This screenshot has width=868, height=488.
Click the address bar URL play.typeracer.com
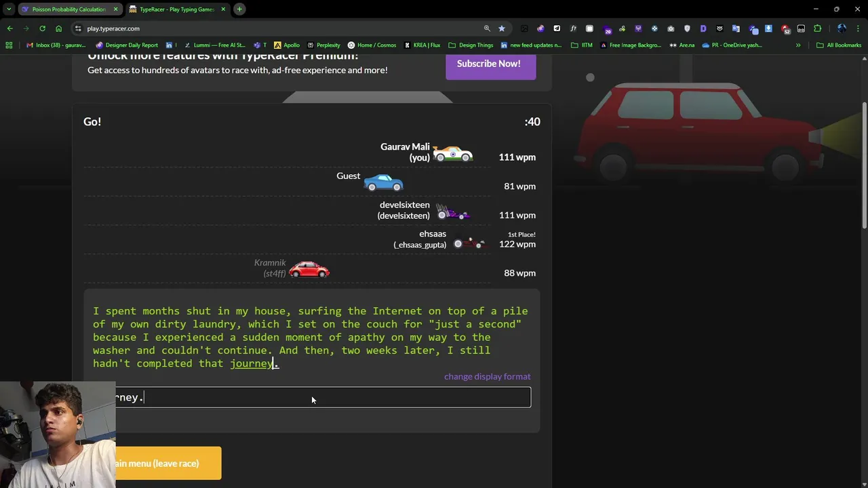pos(113,28)
